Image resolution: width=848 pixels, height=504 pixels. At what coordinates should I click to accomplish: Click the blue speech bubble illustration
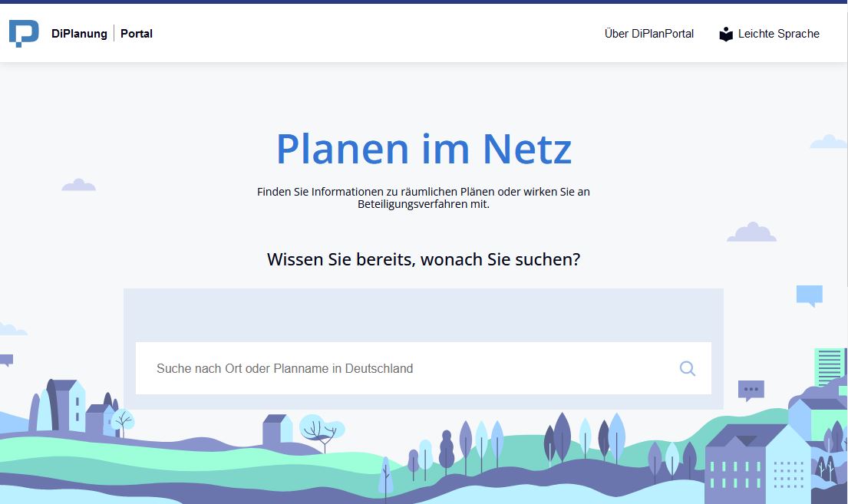(x=810, y=295)
